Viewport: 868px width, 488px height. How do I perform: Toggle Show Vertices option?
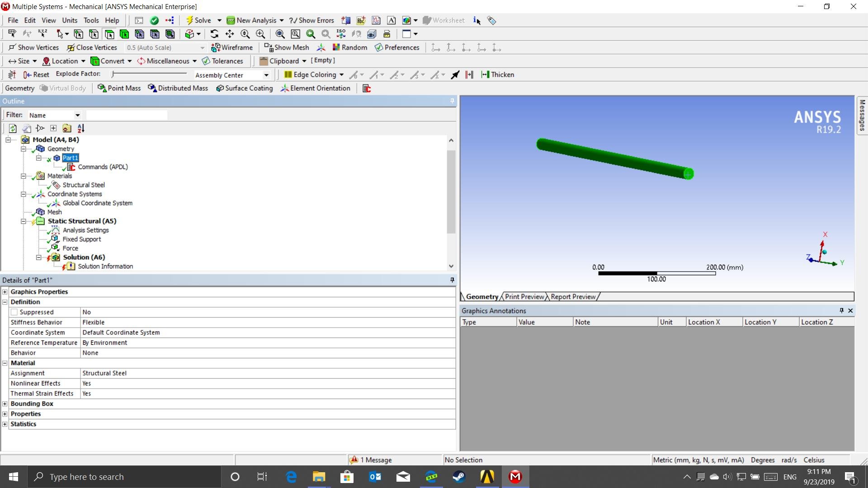pos(33,47)
